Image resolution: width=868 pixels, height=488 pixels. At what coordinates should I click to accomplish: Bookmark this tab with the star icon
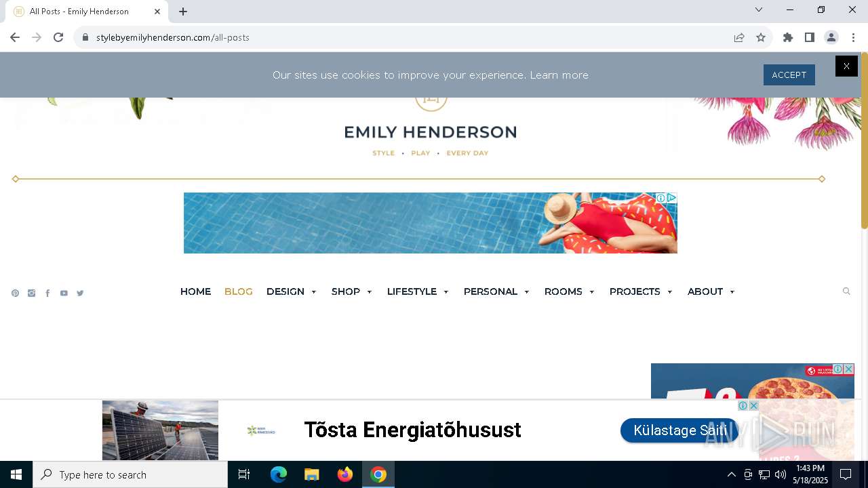pos(761,37)
